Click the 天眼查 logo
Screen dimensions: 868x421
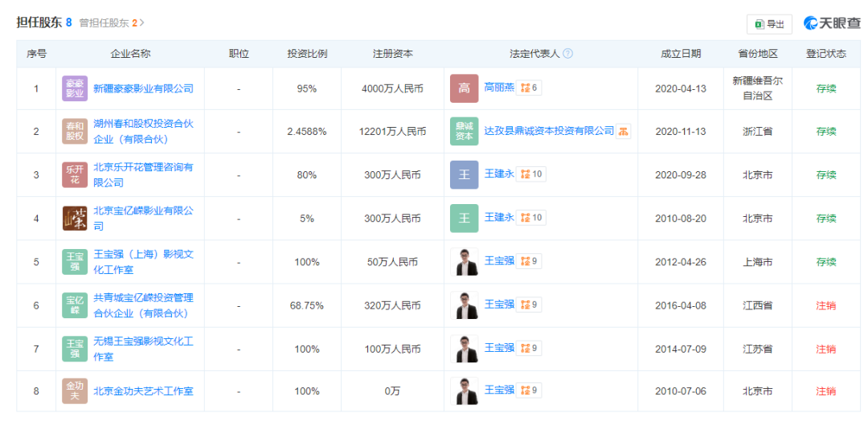[x=833, y=23]
